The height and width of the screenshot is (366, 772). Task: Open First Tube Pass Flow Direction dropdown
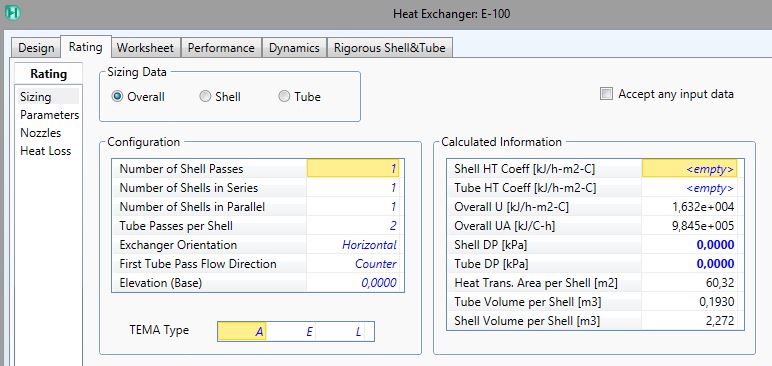353,264
